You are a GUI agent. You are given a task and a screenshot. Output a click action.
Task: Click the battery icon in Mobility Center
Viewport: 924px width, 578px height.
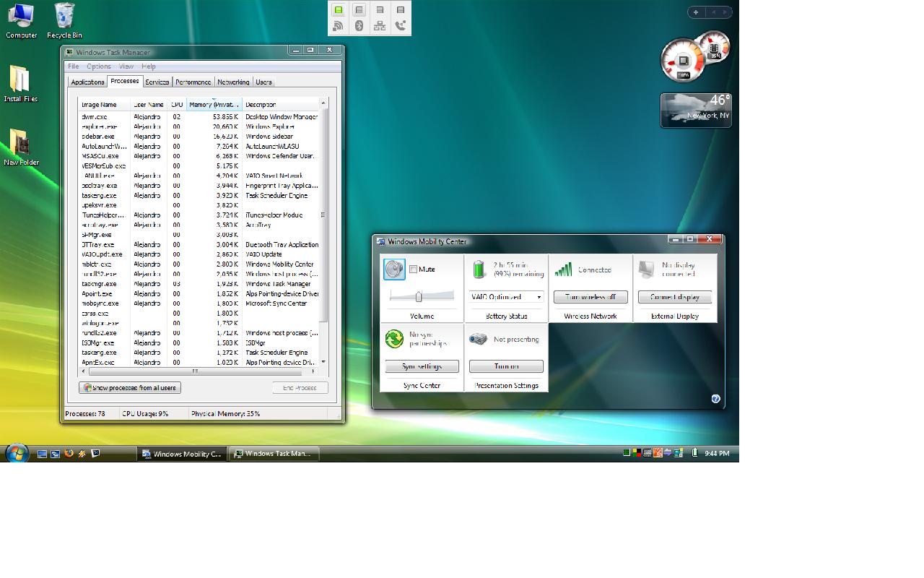[479, 269]
